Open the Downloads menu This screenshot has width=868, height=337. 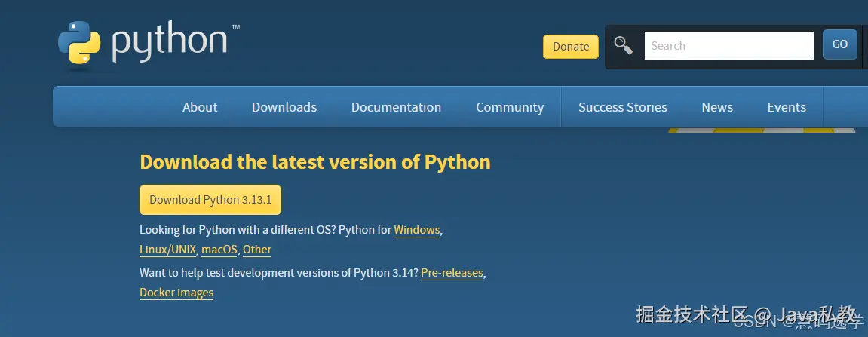284,107
